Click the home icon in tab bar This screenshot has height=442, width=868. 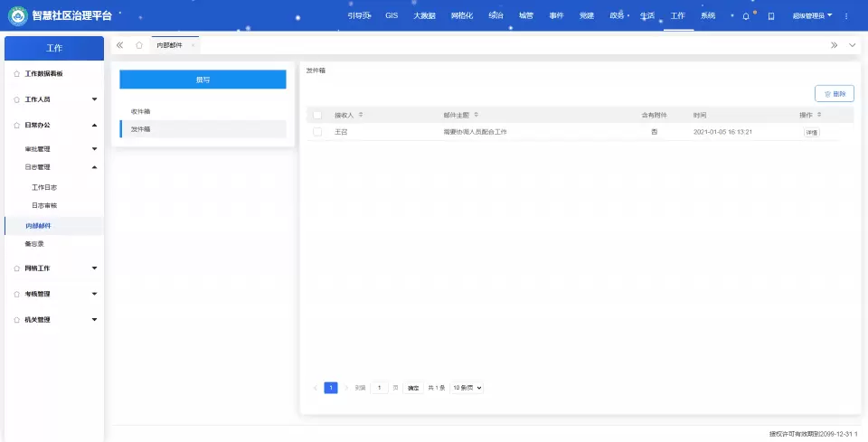[138, 45]
